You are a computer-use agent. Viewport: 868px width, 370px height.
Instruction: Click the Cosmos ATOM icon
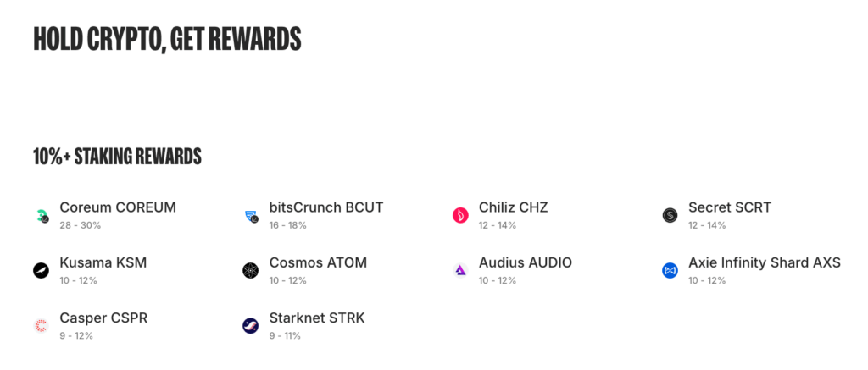251,271
